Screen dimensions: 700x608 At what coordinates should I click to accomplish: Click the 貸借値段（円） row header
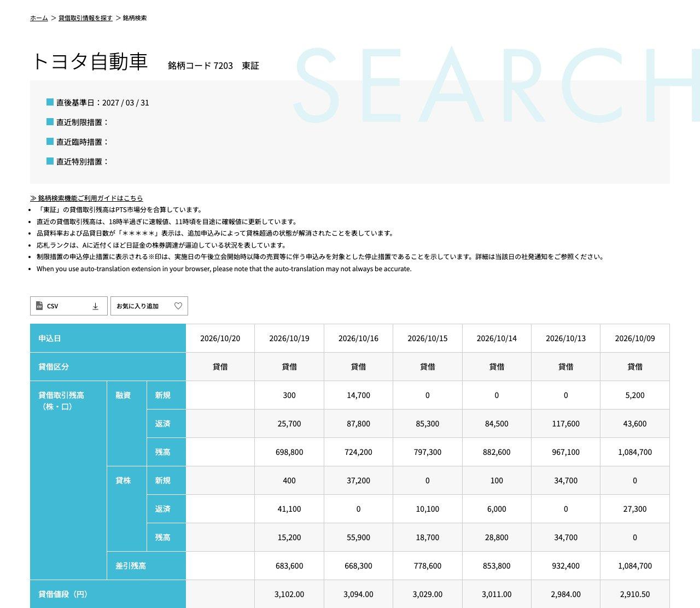[x=108, y=594]
